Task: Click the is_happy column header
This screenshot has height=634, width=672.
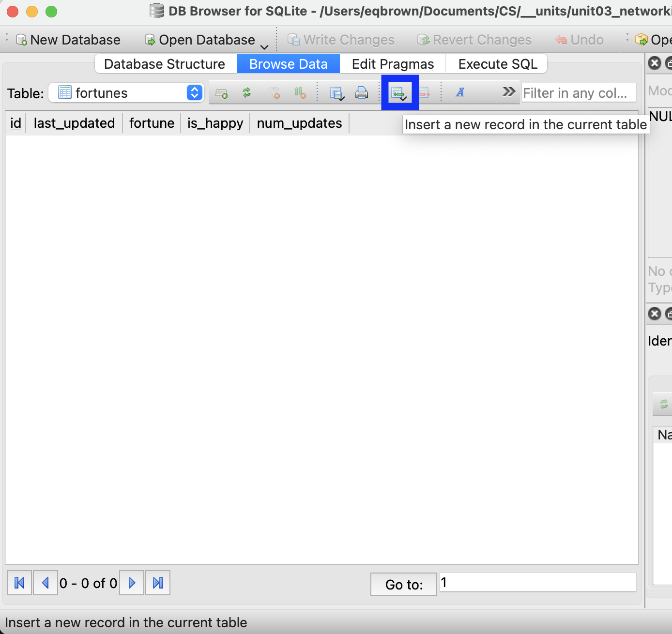Action: click(x=215, y=123)
